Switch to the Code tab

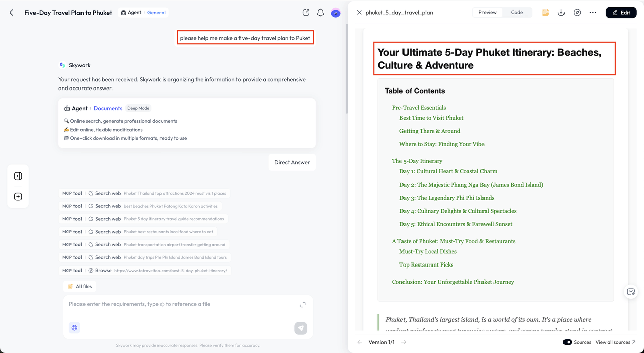(x=517, y=13)
